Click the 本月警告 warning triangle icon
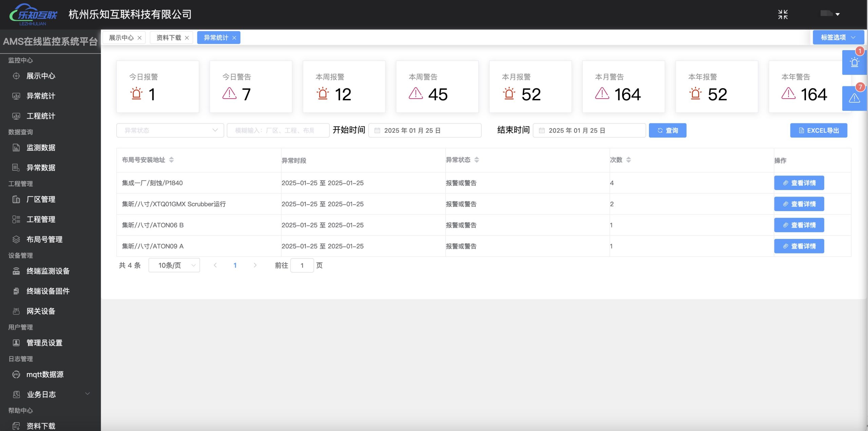The width and height of the screenshot is (868, 431). [x=602, y=93]
